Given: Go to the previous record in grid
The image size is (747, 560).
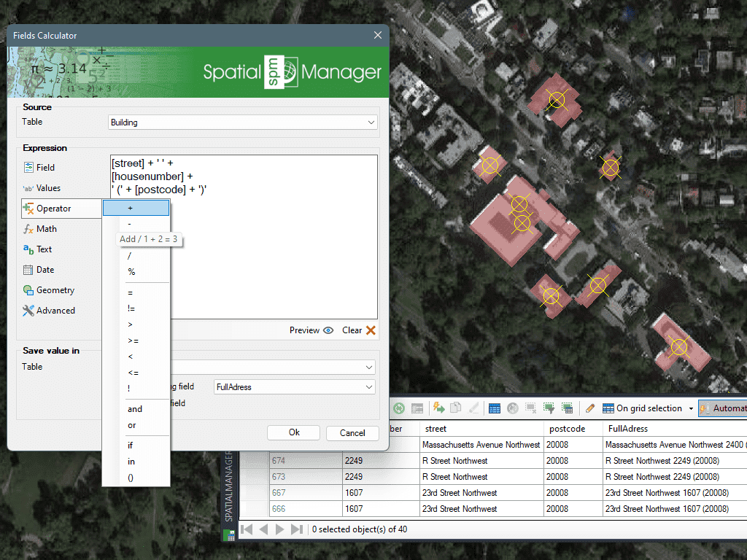Looking at the screenshot, I should tap(263, 529).
